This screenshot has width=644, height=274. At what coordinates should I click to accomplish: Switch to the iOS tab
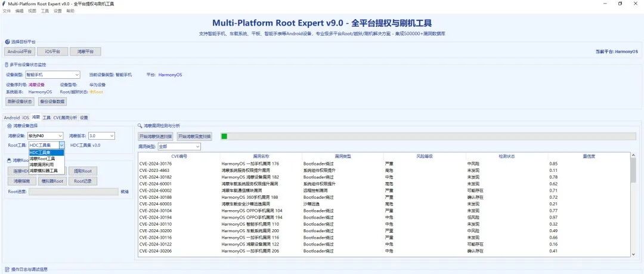click(26, 118)
